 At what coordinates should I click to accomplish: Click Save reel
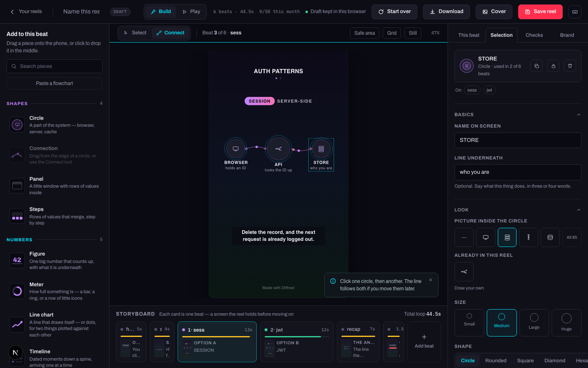coord(540,12)
